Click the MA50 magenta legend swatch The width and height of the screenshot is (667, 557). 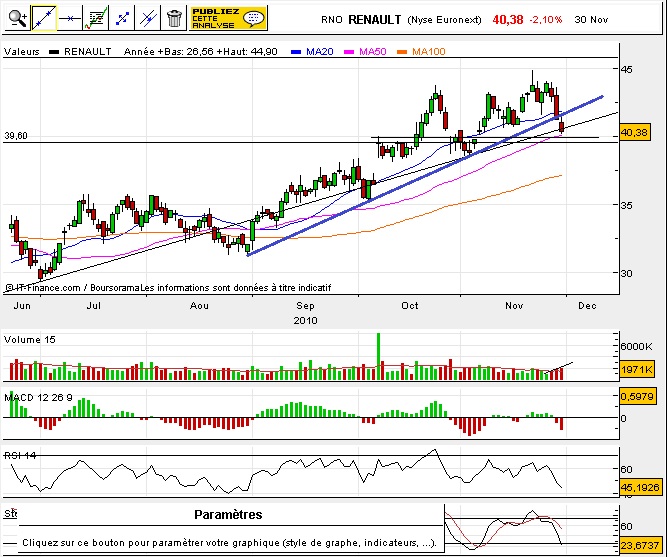tap(349, 52)
